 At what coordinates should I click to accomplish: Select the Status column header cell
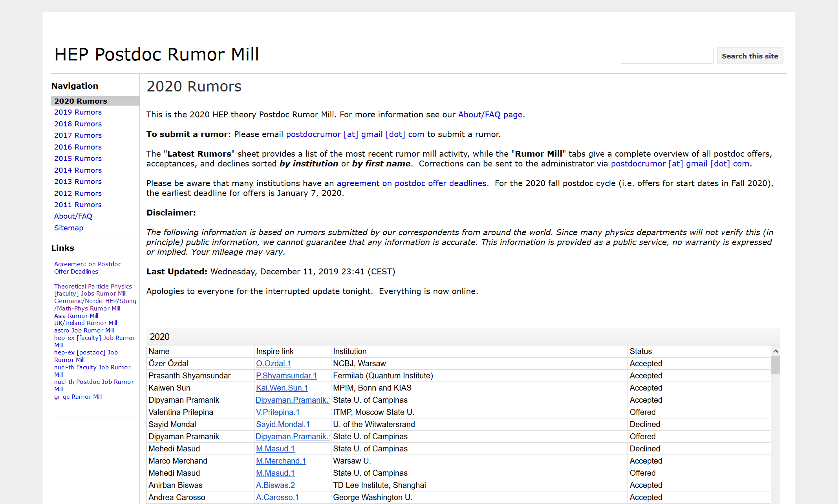[x=699, y=351]
